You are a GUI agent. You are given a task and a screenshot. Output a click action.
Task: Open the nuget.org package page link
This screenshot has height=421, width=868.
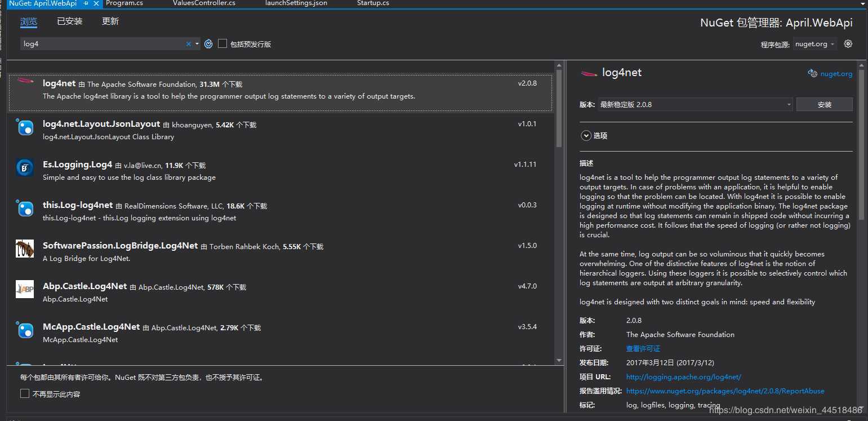coord(836,74)
